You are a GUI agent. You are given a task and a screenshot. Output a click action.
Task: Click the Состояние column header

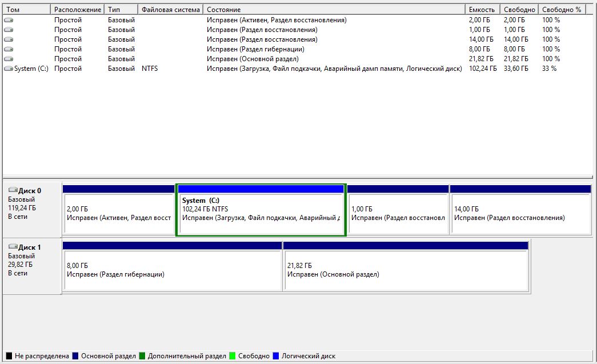334,10
